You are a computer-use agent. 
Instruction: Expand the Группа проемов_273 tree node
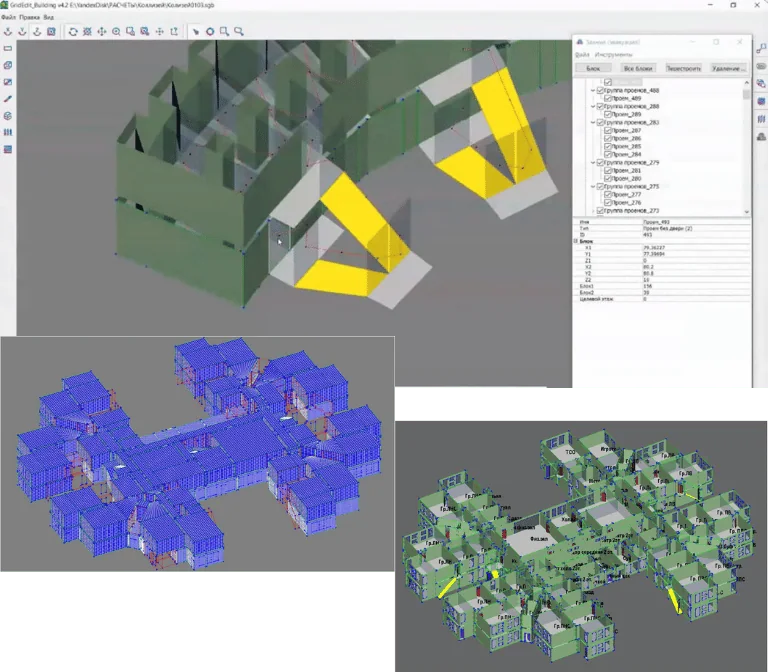click(x=593, y=211)
